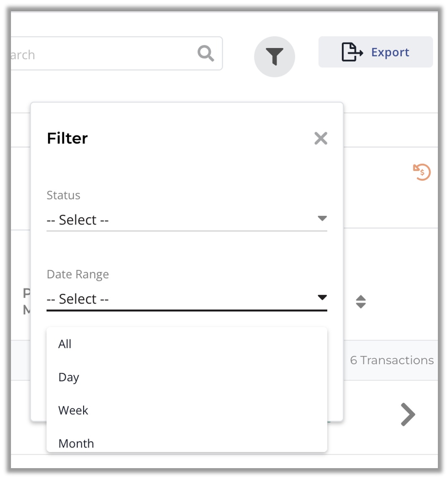The width and height of the screenshot is (448, 477).
Task: Focus the search input field
Action: pyautogui.click(x=117, y=54)
